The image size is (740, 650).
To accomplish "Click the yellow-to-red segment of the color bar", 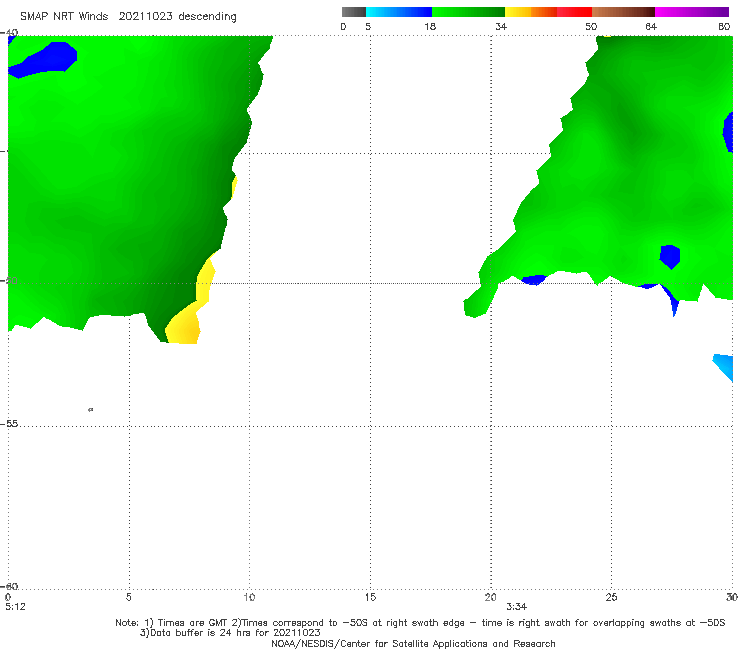I will [548, 12].
